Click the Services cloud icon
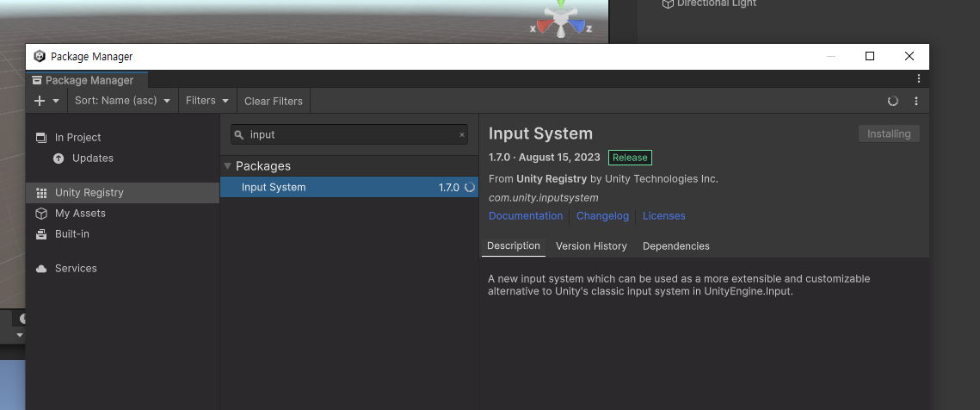This screenshot has width=980, height=410. pos(41,269)
